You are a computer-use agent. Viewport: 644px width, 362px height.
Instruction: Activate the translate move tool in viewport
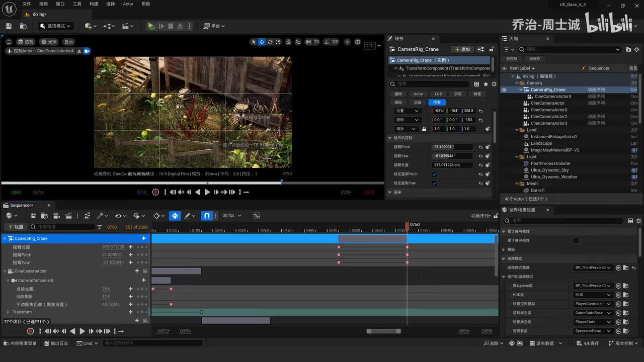pos(262,42)
